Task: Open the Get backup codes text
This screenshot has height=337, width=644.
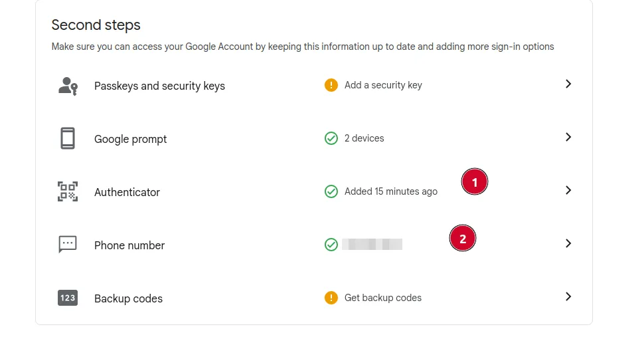Action: point(383,298)
